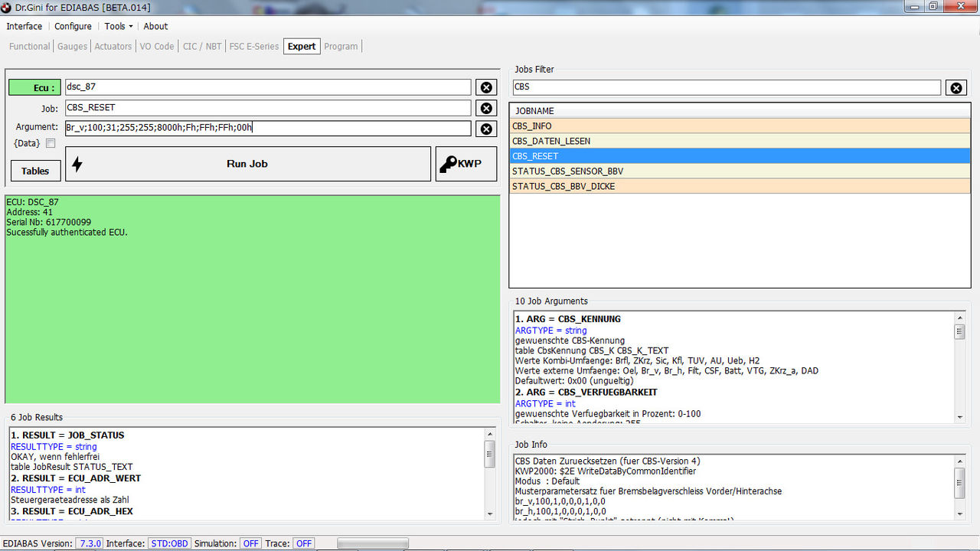
Task: Switch to the Program tab
Action: pyautogui.click(x=341, y=47)
